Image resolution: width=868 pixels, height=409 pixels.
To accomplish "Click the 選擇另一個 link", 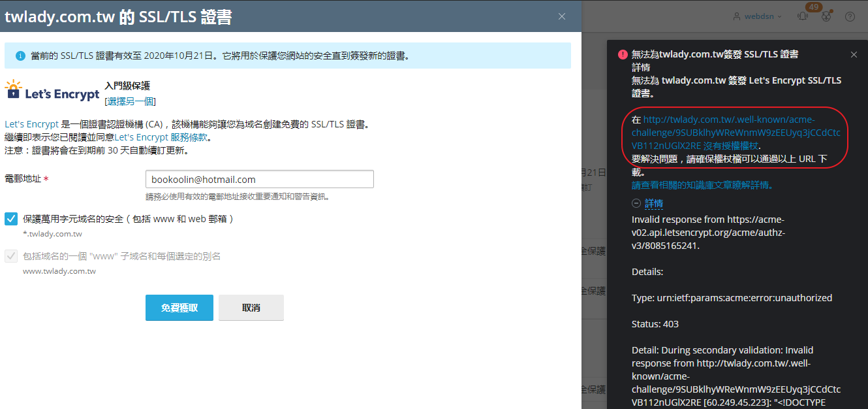I will 131,101.
